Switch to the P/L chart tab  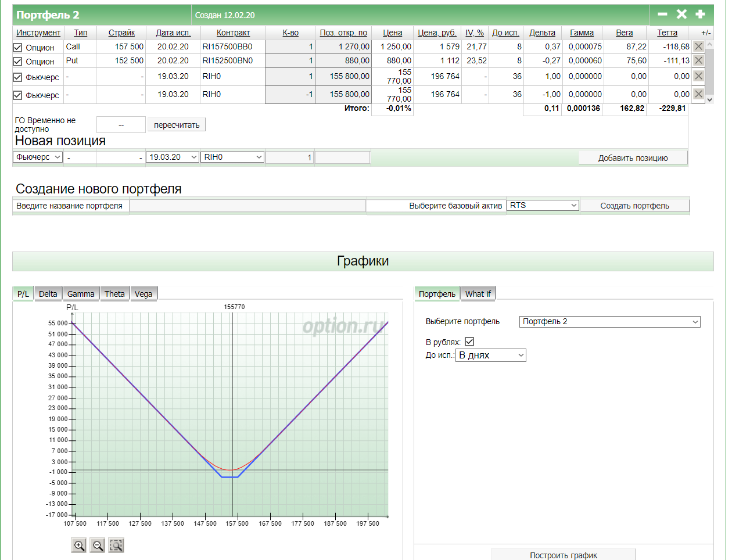23,294
